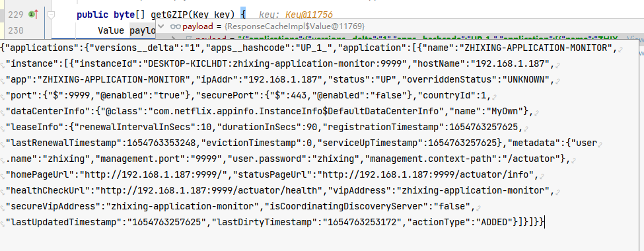Click the highlighted payload variable on line 230

pyautogui.click(x=143, y=30)
